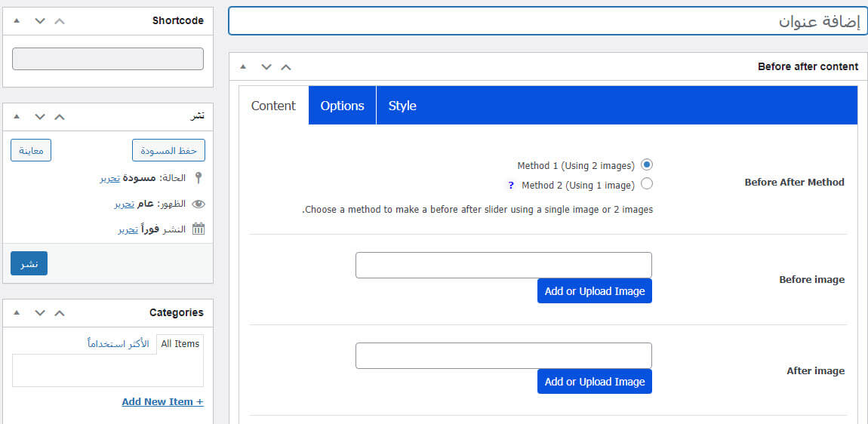This screenshot has width=868, height=424.
Task: Select Method 2 (Using 1 image)
Action: tap(646, 184)
